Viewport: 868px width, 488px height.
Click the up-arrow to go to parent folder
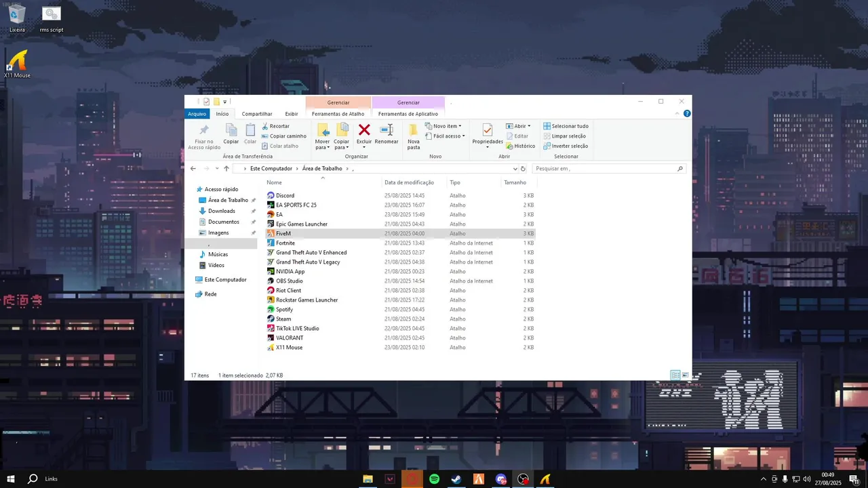(226, 169)
